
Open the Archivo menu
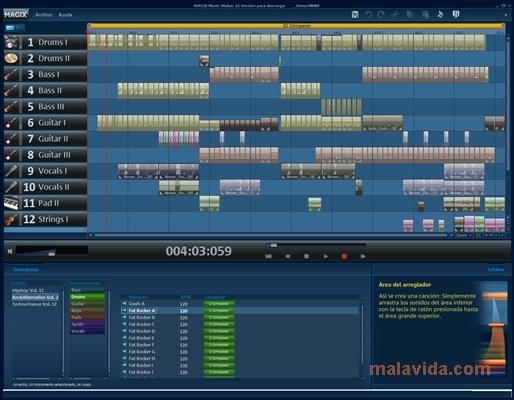43,15
